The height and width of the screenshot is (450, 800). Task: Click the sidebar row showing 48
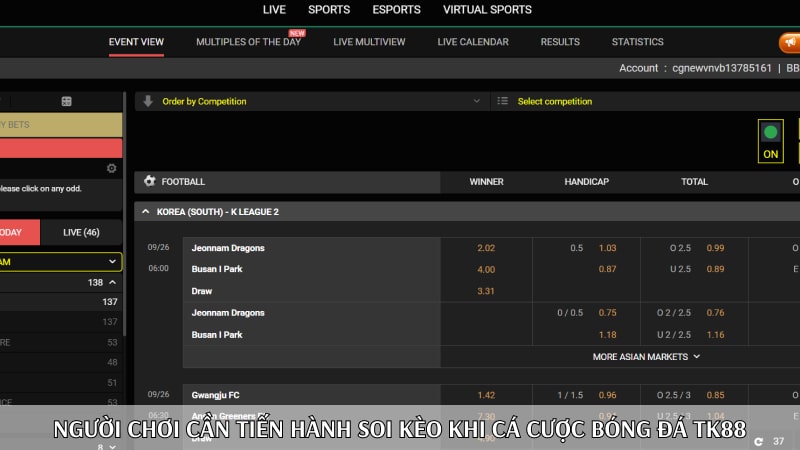60,362
